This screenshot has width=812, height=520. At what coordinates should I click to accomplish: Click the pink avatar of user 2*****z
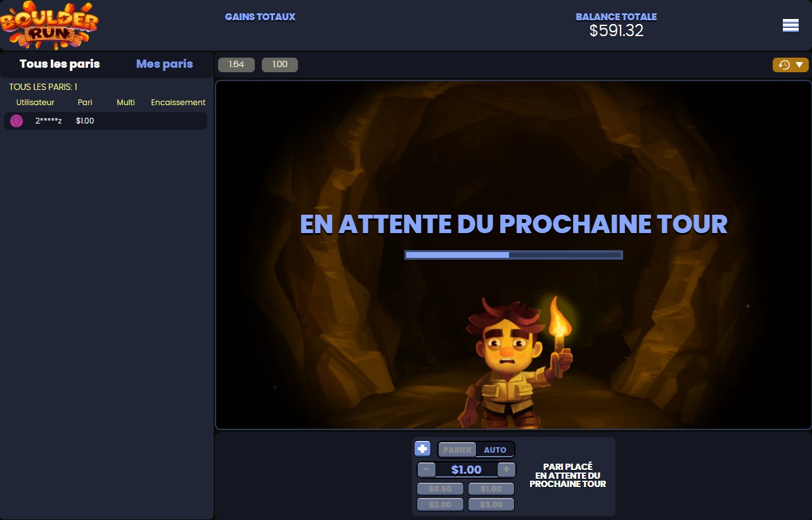16,121
